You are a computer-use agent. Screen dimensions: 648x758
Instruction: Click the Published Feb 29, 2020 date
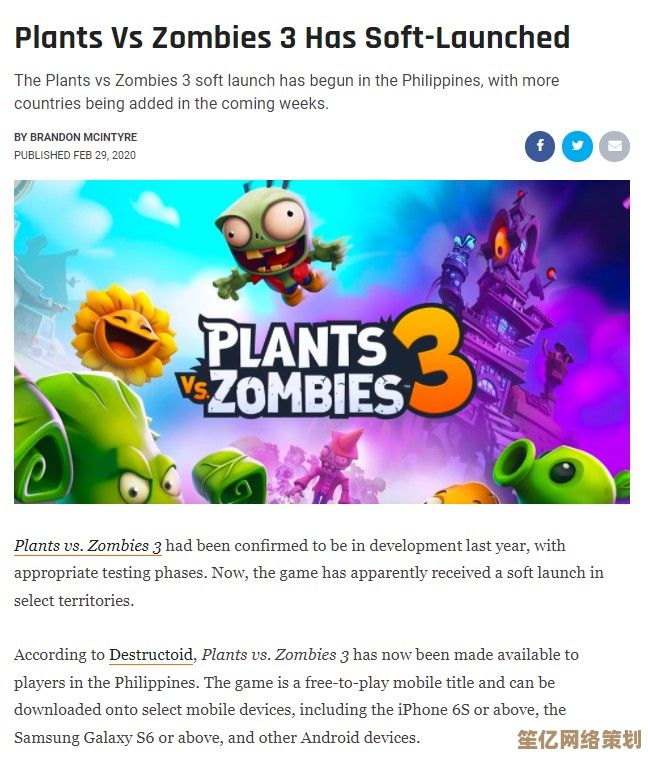click(x=75, y=155)
